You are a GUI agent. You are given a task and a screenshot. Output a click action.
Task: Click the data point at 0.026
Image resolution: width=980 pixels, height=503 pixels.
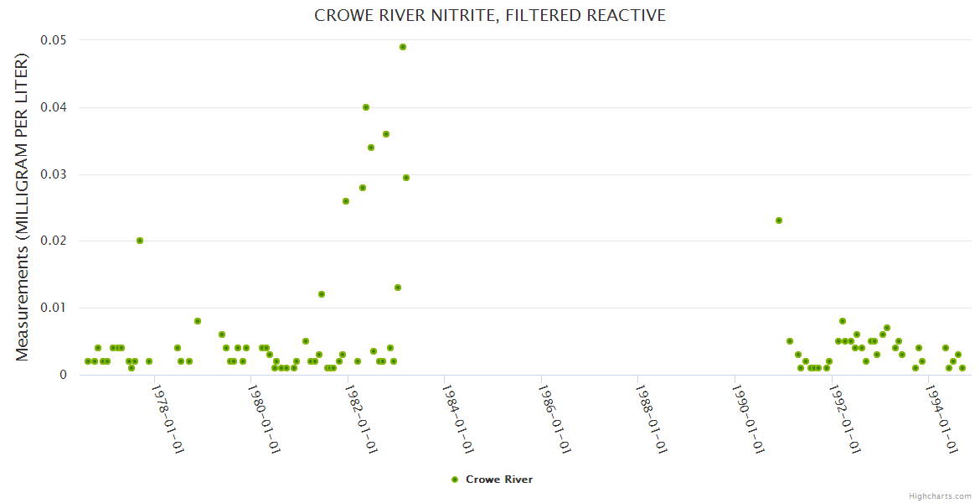346,201
